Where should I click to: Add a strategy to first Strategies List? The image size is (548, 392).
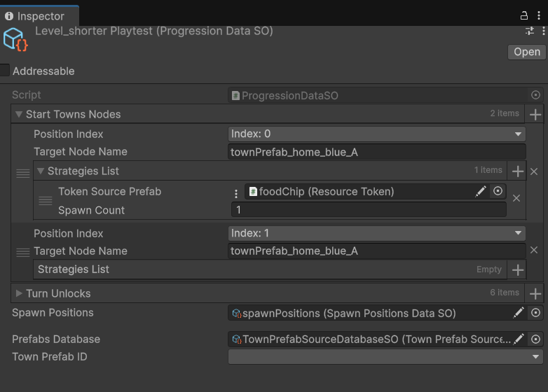tap(518, 171)
